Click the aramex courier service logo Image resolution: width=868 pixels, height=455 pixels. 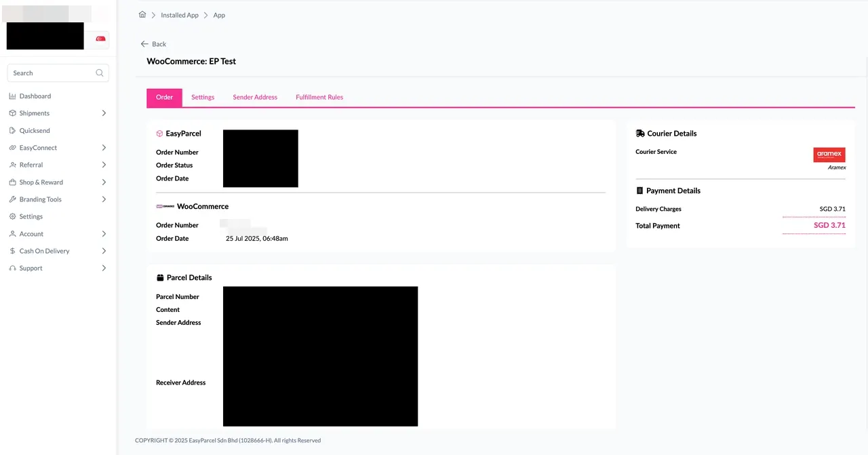pyautogui.click(x=829, y=154)
